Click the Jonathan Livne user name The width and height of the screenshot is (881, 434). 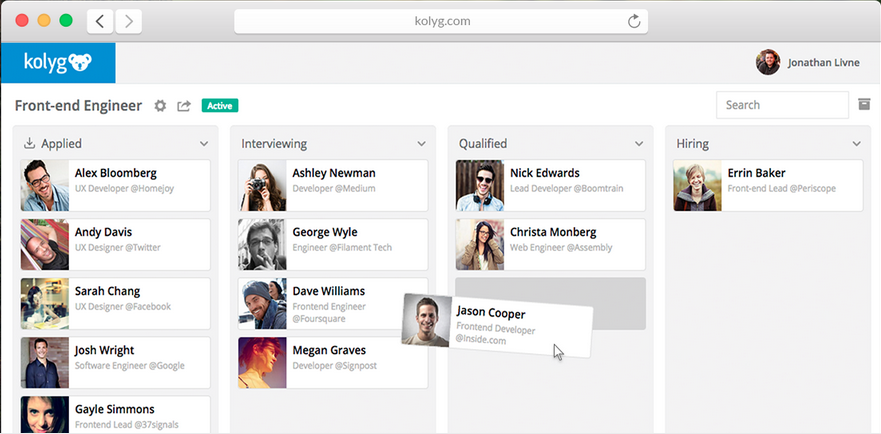point(824,62)
